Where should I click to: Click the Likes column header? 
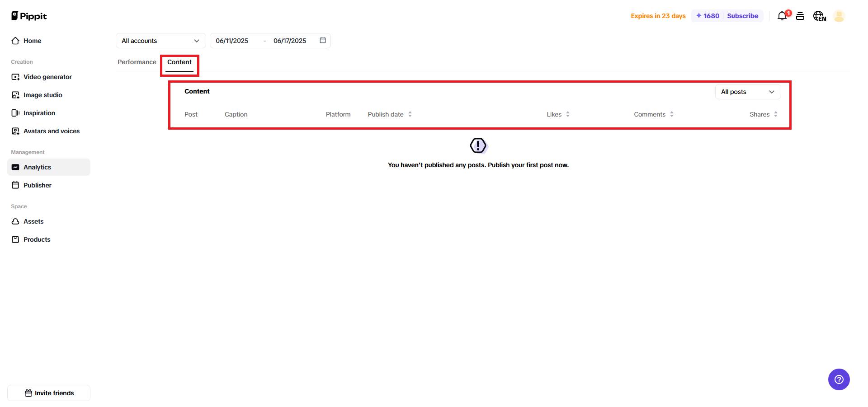pyautogui.click(x=554, y=114)
